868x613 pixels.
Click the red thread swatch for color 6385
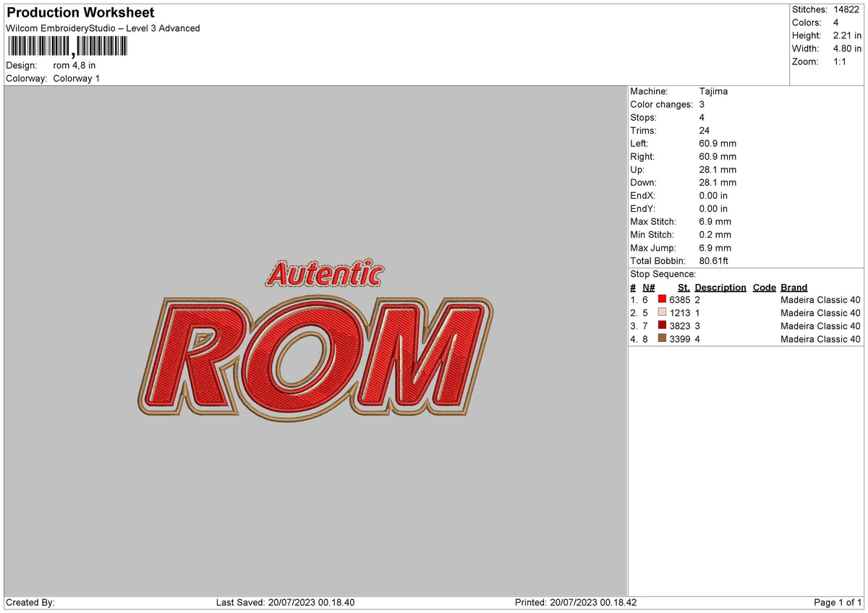[x=663, y=299]
